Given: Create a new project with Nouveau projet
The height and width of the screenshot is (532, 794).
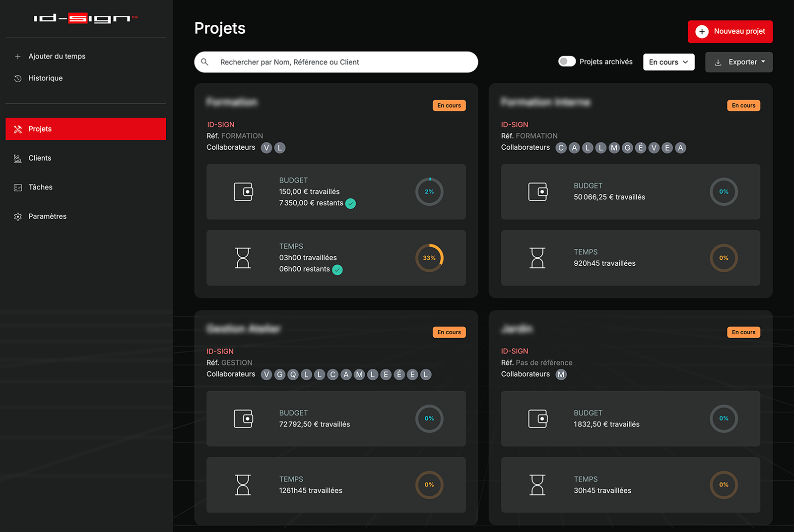Looking at the screenshot, I should [730, 32].
